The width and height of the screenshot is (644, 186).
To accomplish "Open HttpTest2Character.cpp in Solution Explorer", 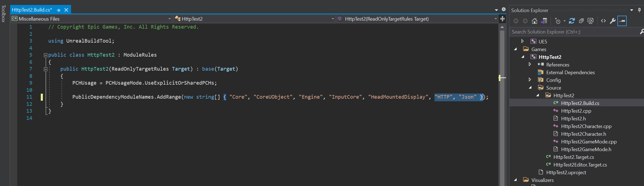I will 586,126.
